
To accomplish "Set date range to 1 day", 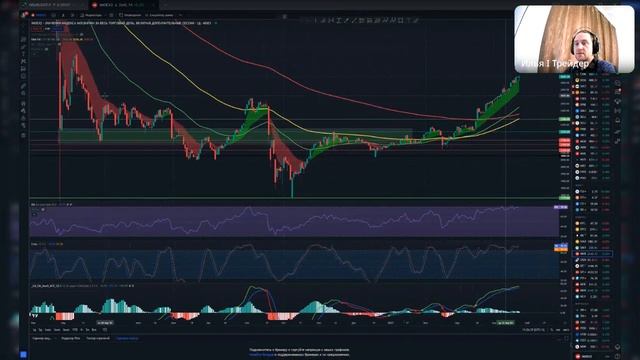I will click(x=35, y=329).
